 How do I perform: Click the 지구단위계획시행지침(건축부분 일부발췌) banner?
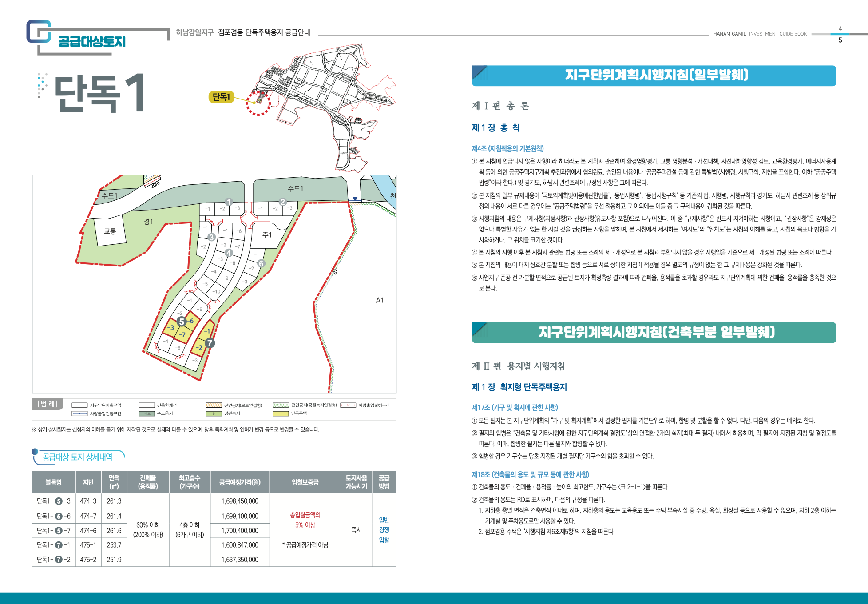[654, 333]
